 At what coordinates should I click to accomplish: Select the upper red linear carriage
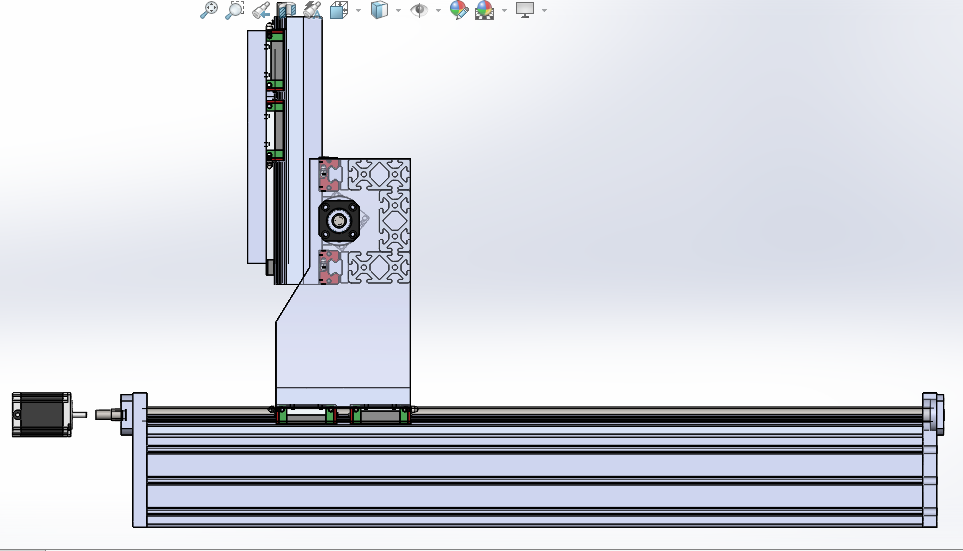[329, 175]
